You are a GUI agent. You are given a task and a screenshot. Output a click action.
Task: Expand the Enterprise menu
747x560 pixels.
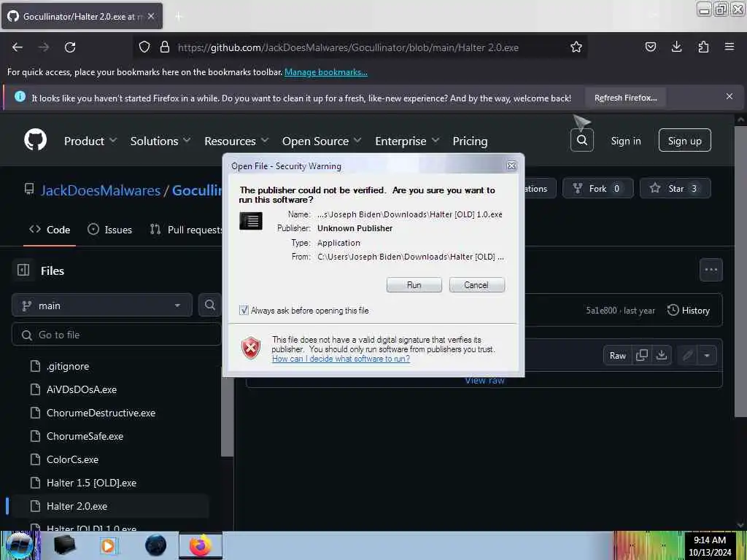pyautogui.click(x=407, y=141)
